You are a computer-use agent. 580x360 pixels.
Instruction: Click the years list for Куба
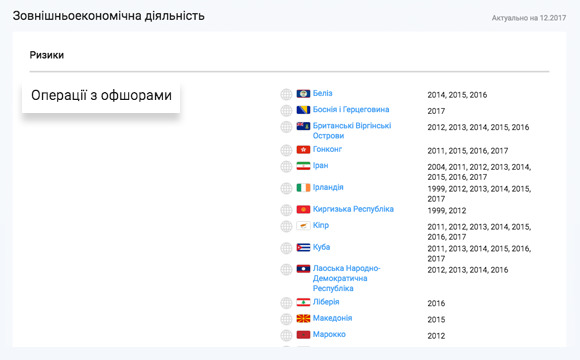pyautogui.click(x=479, y=253)
